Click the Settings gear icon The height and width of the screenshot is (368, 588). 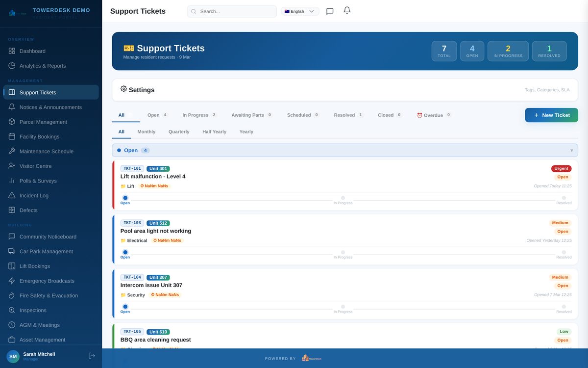pos(123,89)
